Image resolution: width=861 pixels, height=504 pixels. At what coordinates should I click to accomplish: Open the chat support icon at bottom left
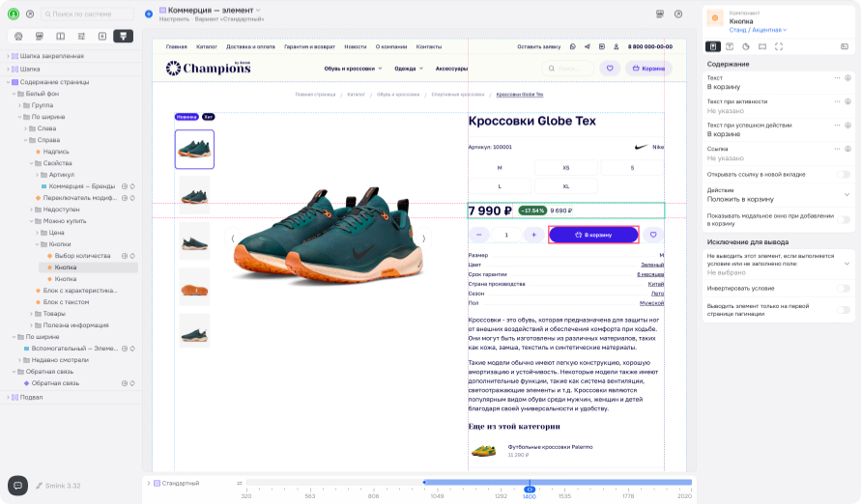[x=17, y=486]
